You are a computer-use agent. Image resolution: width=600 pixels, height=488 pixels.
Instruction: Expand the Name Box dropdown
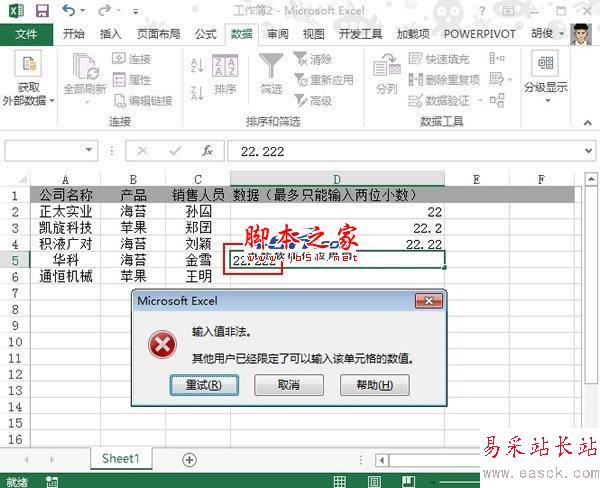tap(89, 150)
